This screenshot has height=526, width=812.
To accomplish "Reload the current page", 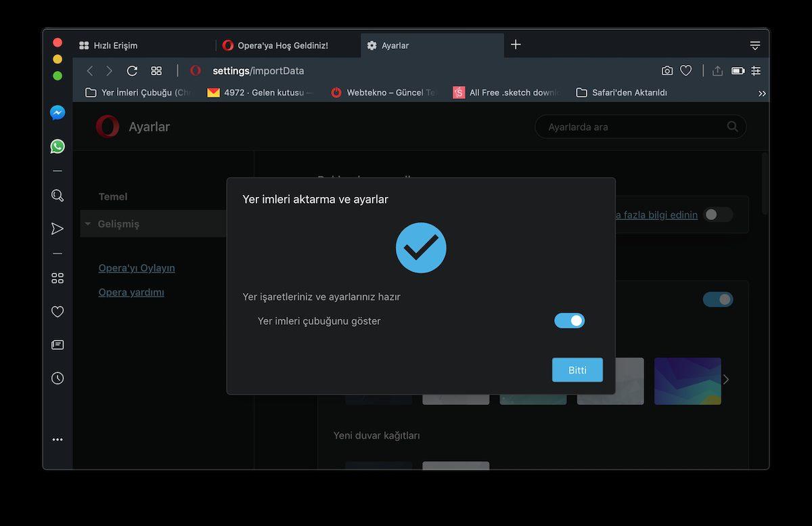I will coord(133,71).
